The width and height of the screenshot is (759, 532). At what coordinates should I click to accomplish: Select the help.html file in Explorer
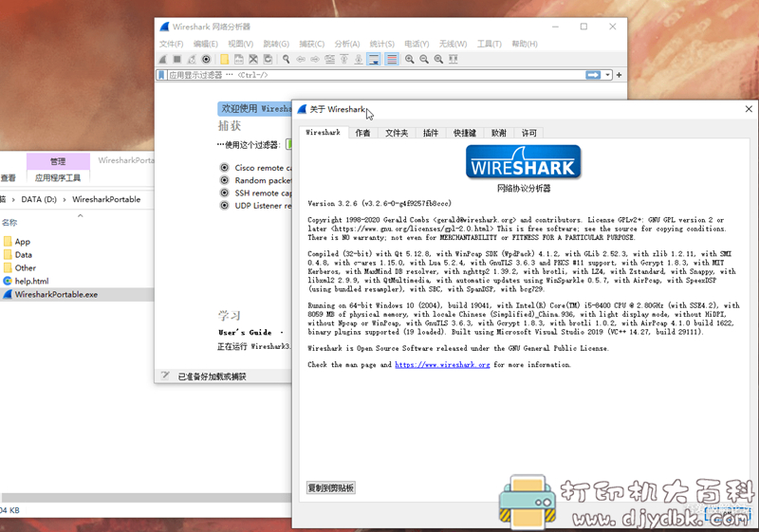point(31,281)
